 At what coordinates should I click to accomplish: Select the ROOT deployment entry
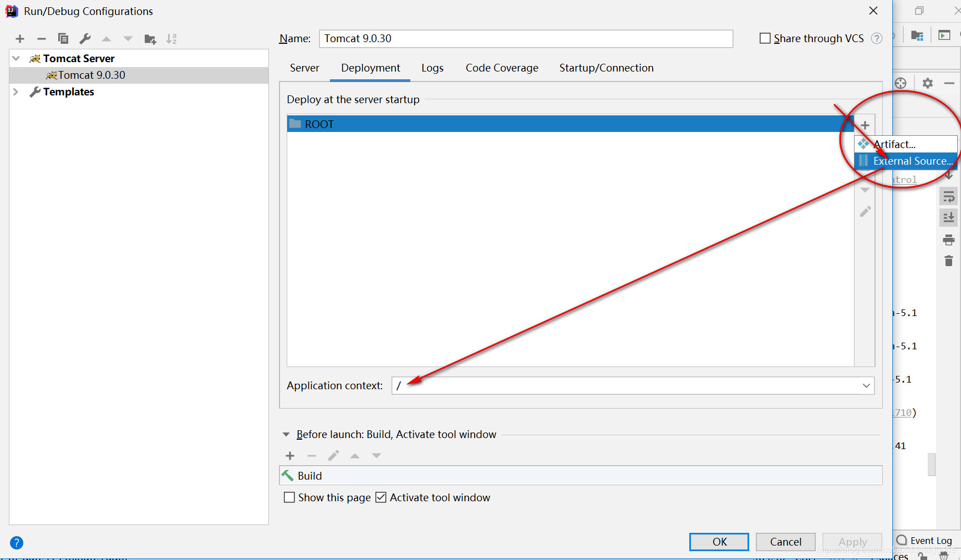[x=571, y=124]
